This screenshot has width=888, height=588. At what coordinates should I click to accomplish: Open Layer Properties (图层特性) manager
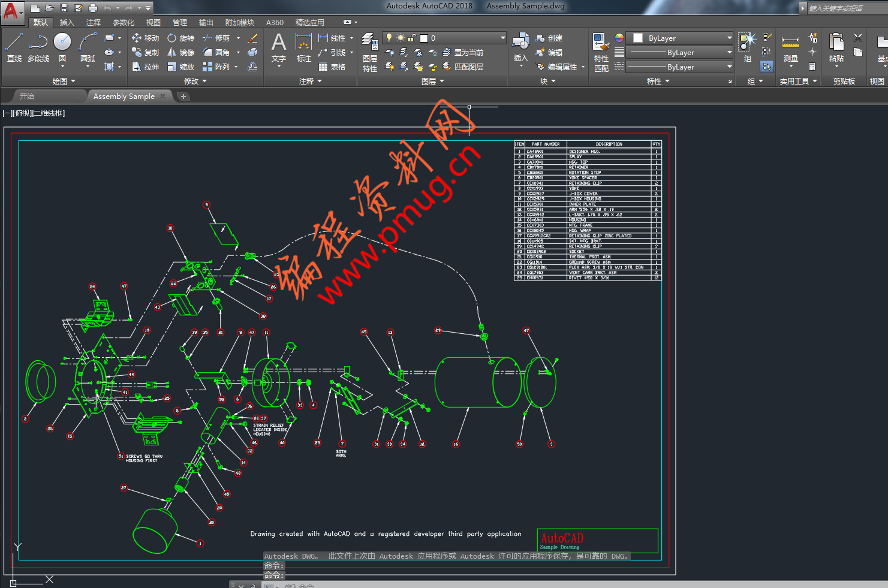pyautogui.click(x=370, y=53)
